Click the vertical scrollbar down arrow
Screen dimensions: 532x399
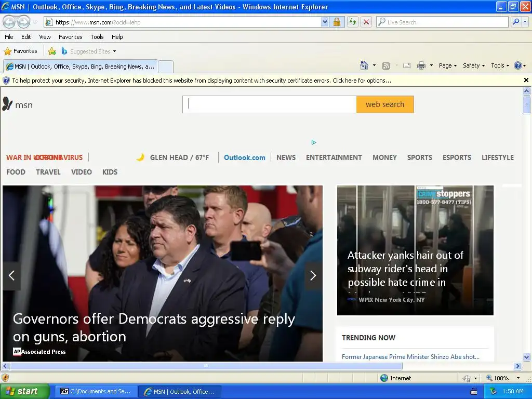(526, 356)
